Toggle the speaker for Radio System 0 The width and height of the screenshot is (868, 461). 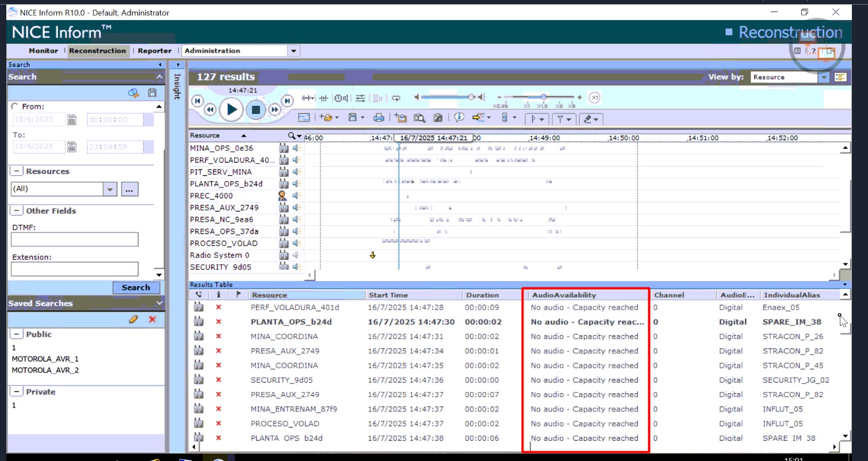(296, 255)
